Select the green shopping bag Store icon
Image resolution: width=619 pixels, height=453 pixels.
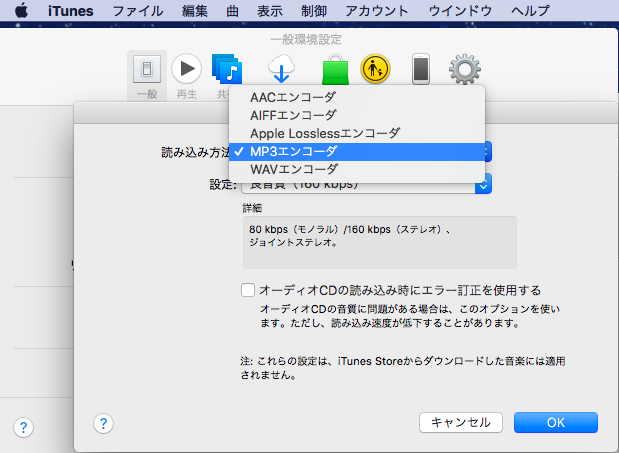pyautogui.click(x=335, y=69)
